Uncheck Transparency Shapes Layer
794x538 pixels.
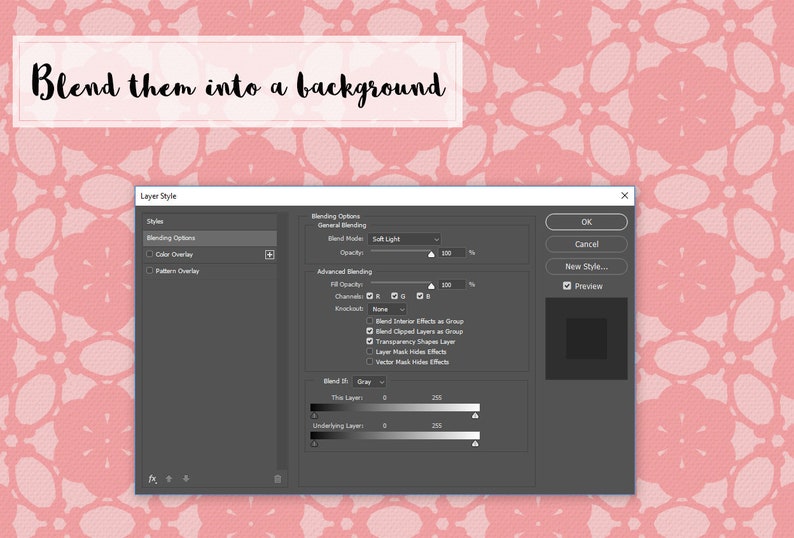click(x=370, y=341)
